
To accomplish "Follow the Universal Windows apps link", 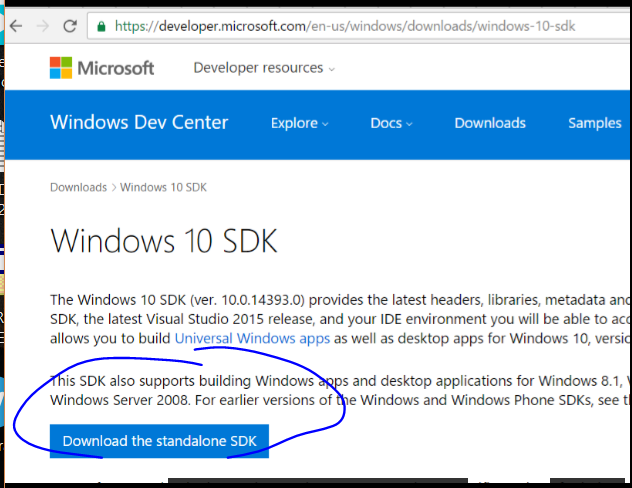I will coord(252,339).
